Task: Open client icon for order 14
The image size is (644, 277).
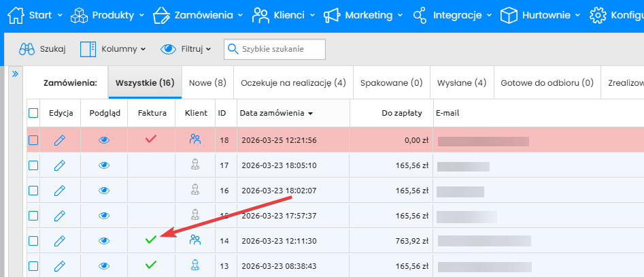Action: (195, 240)
